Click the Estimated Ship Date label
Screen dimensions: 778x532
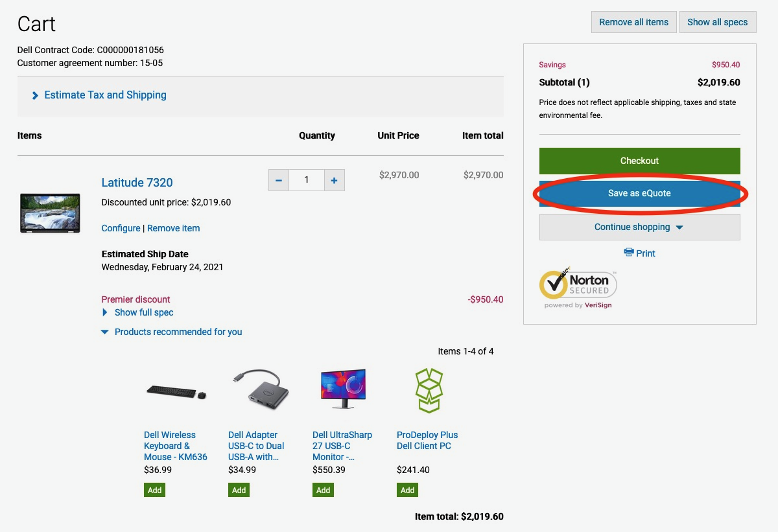[145, 254]
